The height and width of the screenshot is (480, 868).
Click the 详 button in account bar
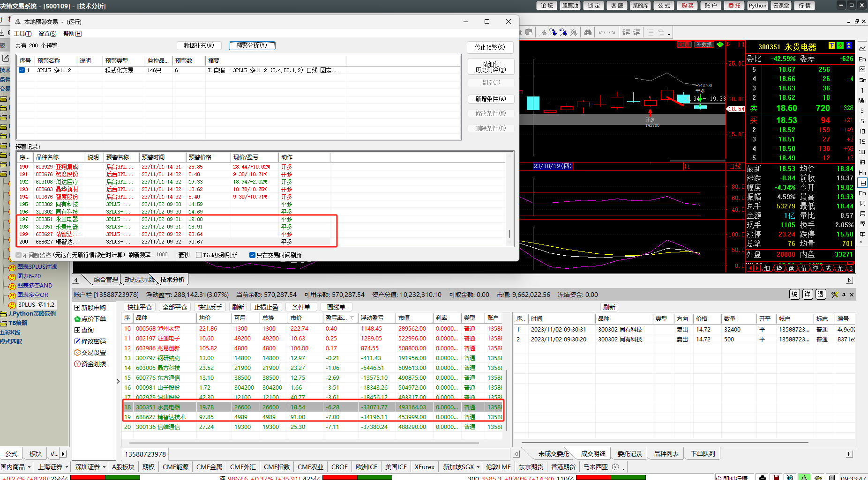point(808,295)
